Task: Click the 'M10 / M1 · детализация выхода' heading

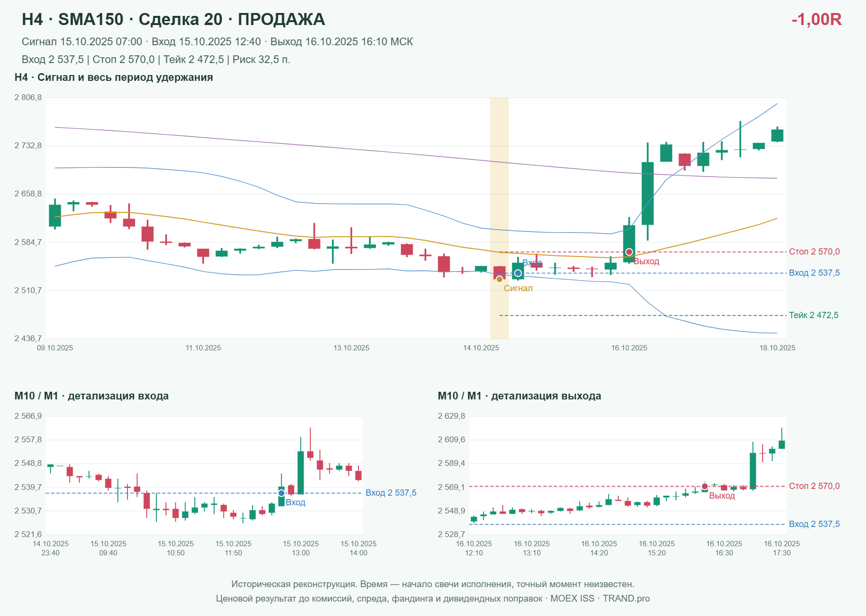Action: pos(520,396)
